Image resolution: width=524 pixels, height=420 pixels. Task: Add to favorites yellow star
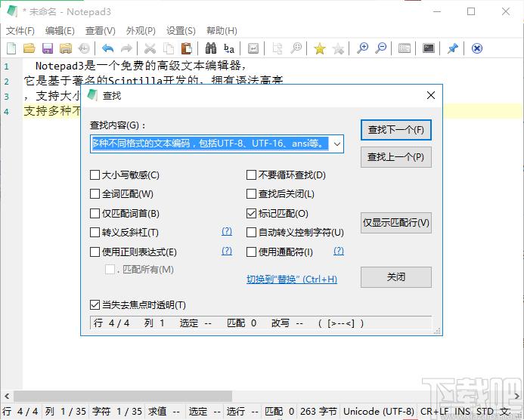click(x=320, y=49)
